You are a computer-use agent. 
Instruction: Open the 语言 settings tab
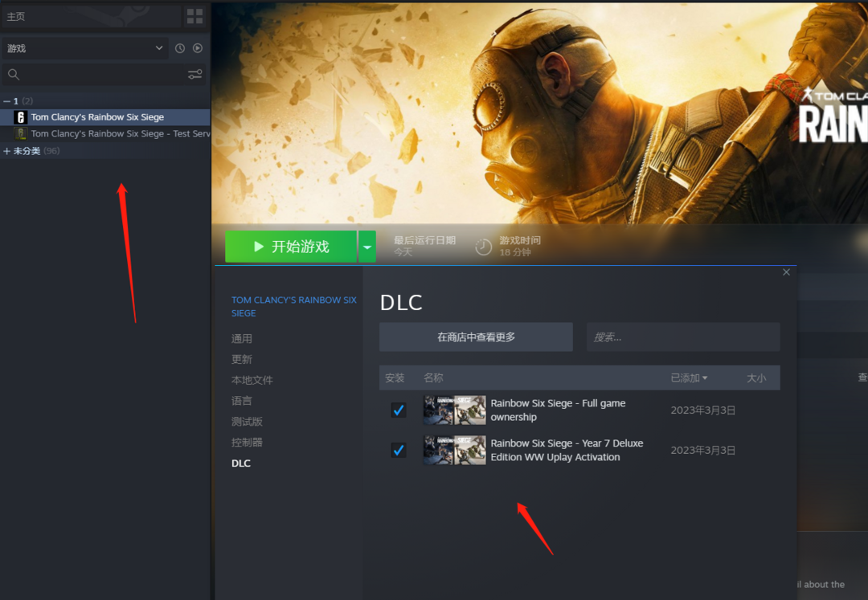[x=241, y=401]
